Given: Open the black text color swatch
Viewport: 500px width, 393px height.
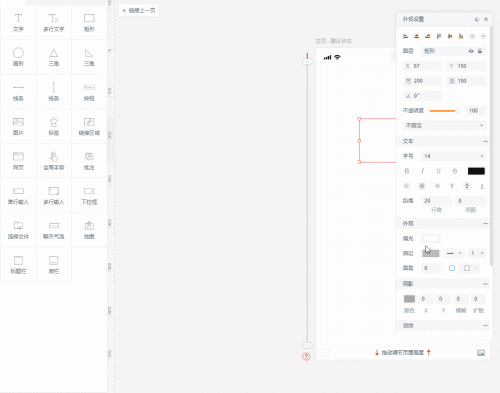Looking at the screenshot, I should pyautogui.click(x=476, y=171).
